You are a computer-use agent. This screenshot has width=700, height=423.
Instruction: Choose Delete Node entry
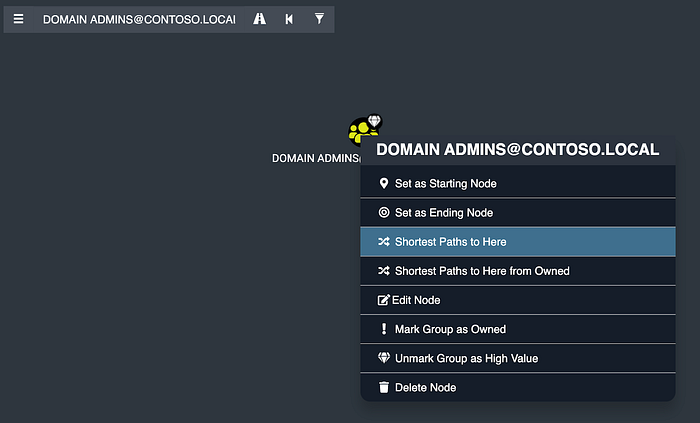coord(518,387)
